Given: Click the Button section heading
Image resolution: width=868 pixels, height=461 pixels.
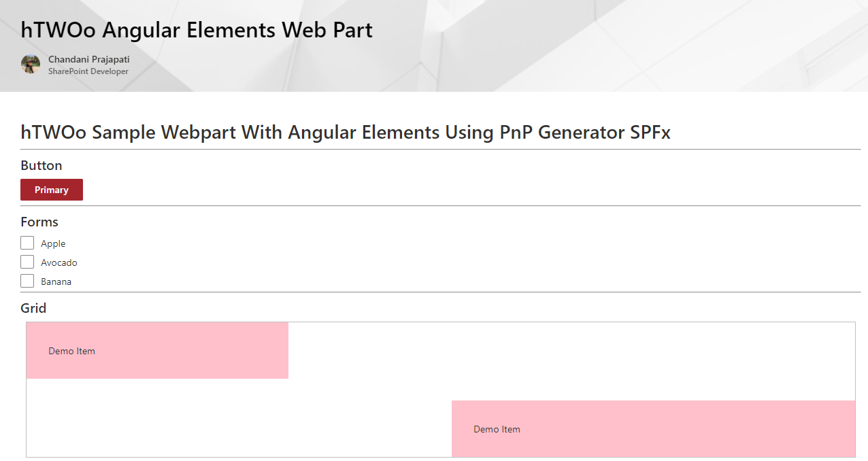Looking at the screenshot, I should coord(41,165).
